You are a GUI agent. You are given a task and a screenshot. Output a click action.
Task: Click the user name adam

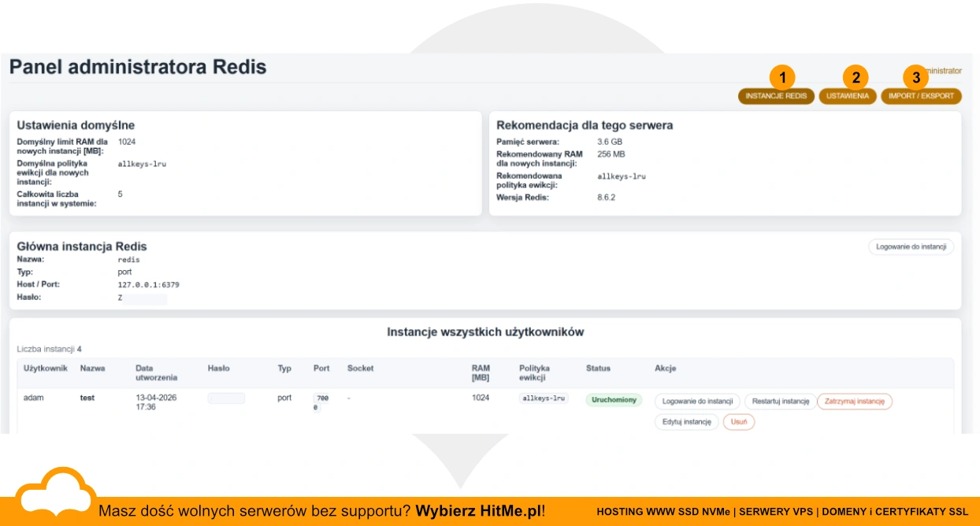[34, 398]
